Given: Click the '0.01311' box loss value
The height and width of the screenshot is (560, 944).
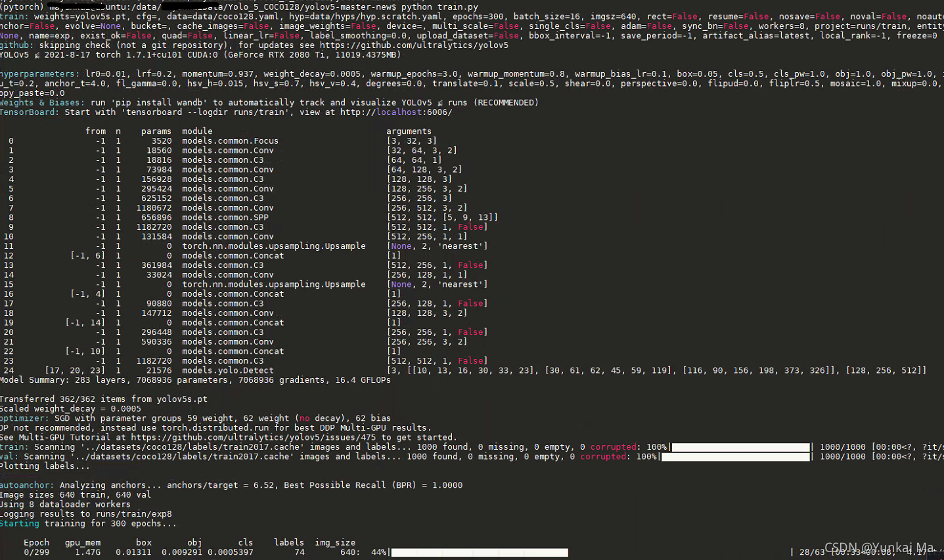Looking at the screenshot, I should 134,552.
